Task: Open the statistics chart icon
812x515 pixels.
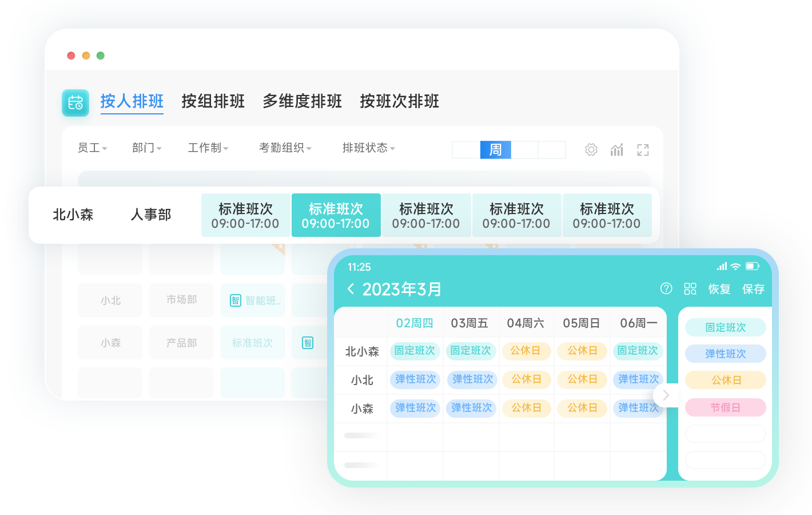Action: (x=616, y=150)
